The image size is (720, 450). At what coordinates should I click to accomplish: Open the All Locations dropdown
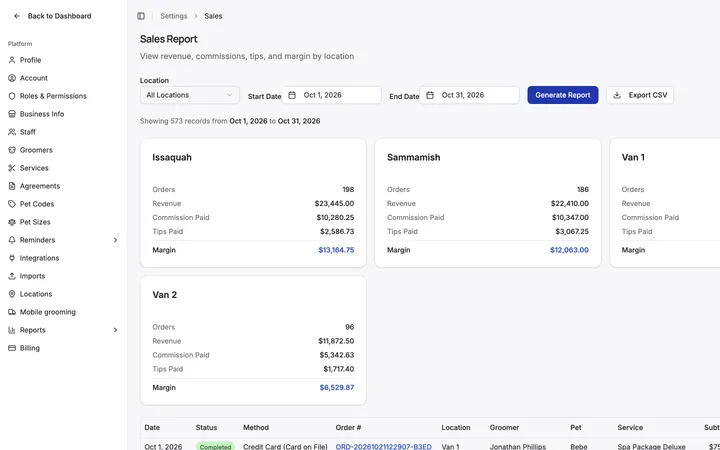tap(190, 95)
